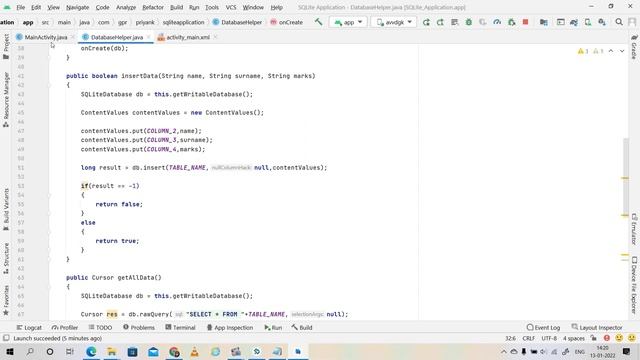640x360 pixels.
Task: Open the Profiler tool window
Action: point(65,327)
